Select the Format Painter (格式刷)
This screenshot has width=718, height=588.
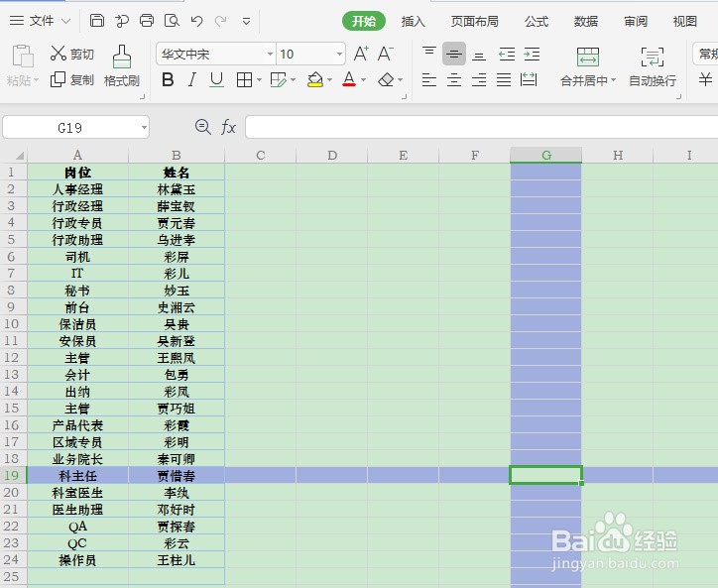pos(121,66)
